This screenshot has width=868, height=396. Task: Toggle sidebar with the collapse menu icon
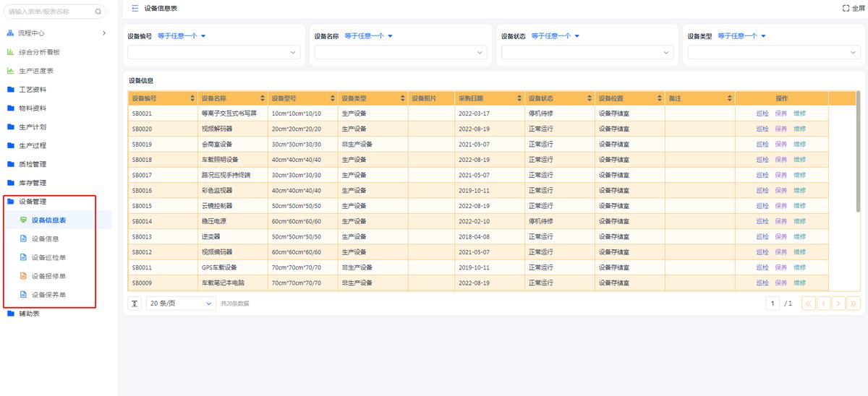click(x=135, y=8)
